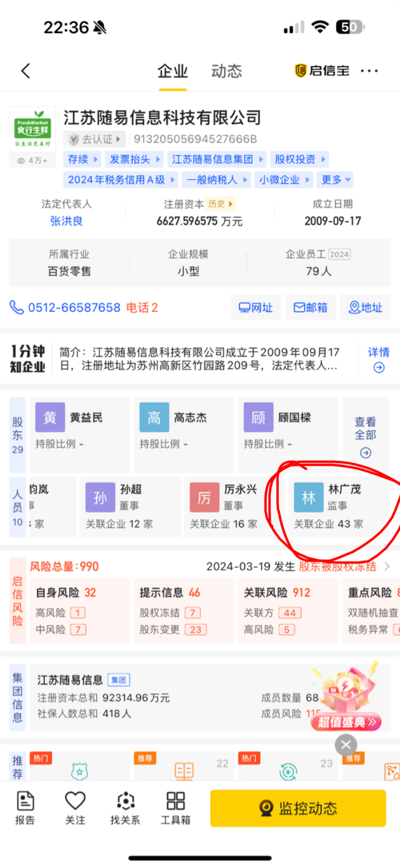This screenshot has height=868, width=400.
Task: Open shareholder 顾国樑 avatar
Action: (258, 417)
